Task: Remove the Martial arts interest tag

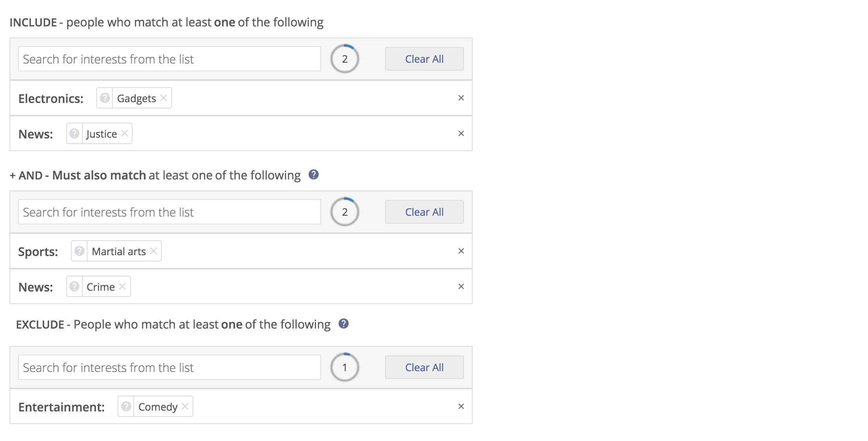Action: pyautogui.click(x=153, y=251)
